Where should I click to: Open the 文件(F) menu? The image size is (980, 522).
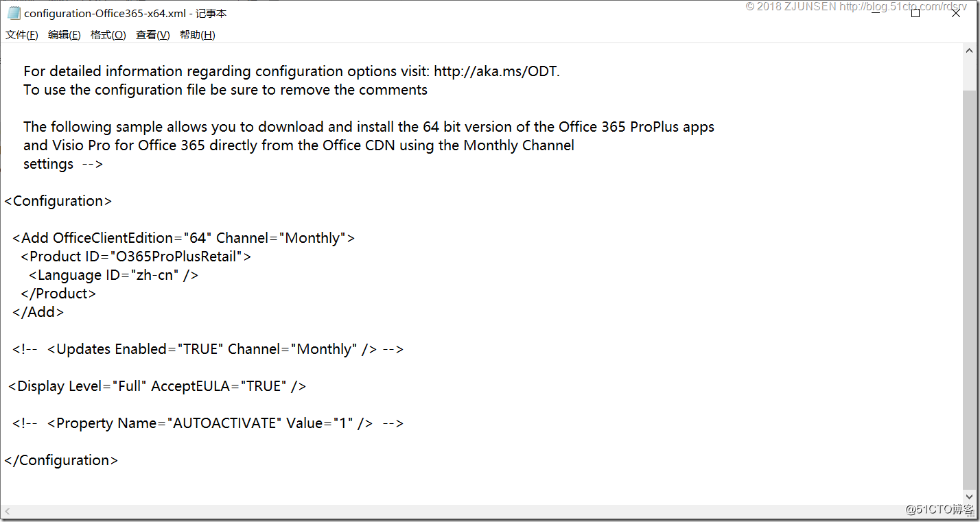(22, 35)
